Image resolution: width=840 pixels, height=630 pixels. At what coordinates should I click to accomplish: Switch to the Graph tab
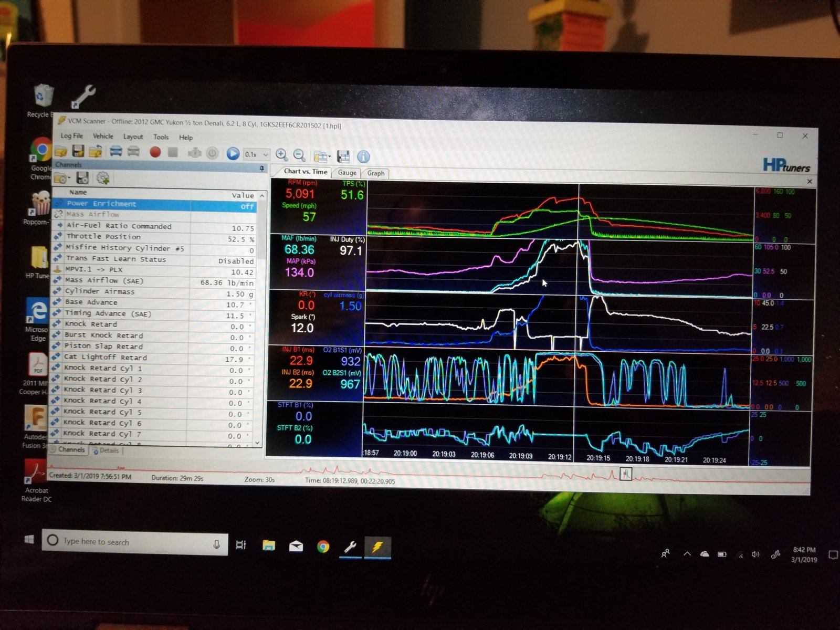[376, 173]
